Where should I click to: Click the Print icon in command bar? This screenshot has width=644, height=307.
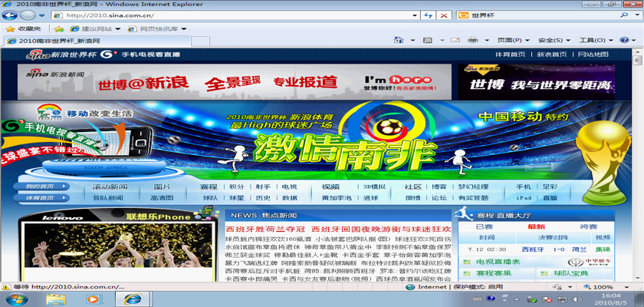tap(472, 41)
